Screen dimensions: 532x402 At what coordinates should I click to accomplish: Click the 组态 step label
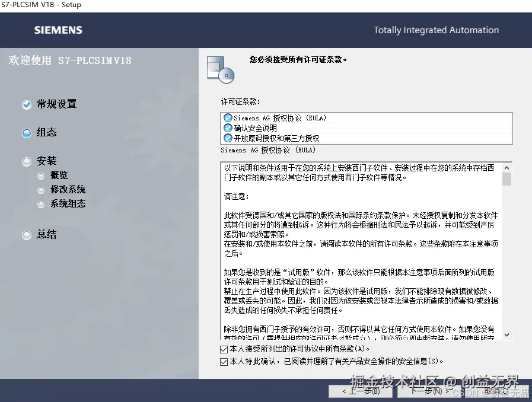(46, 132)
